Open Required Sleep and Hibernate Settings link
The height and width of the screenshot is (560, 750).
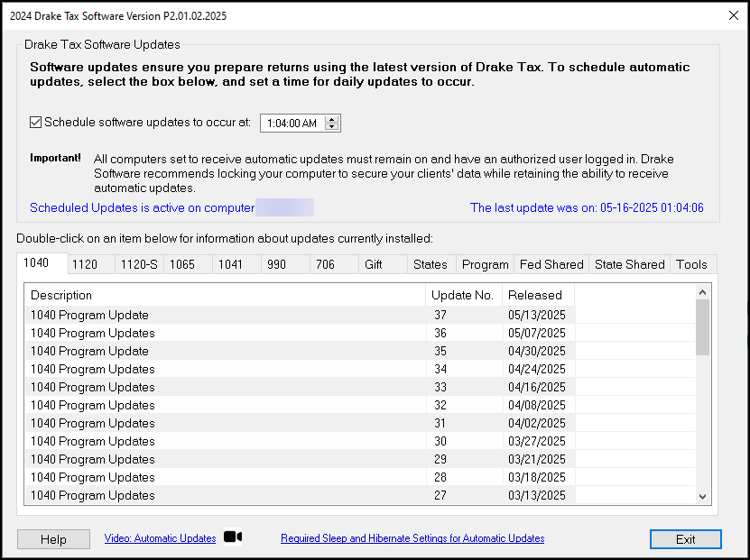pyautogui.click(x=412, y=538)
